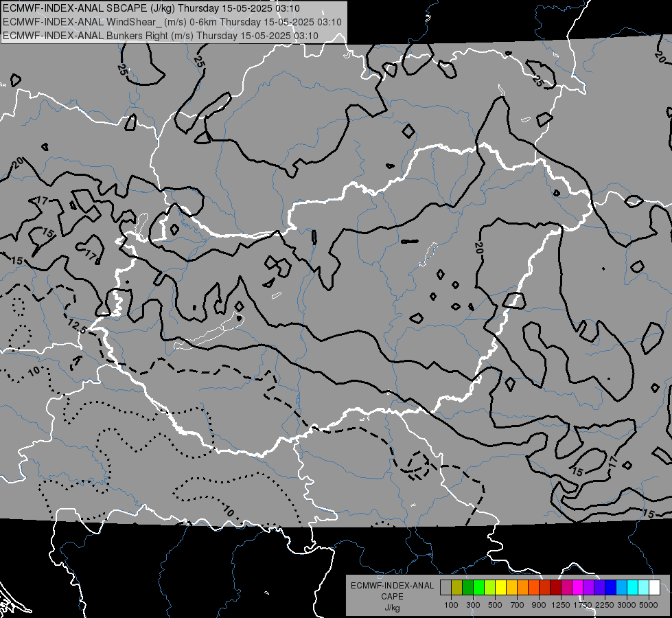Viewport: 672px width, 618px height.
Task: Click the ECMWF-INDEX-ANAL legend heading
Action: pos(392,586)
